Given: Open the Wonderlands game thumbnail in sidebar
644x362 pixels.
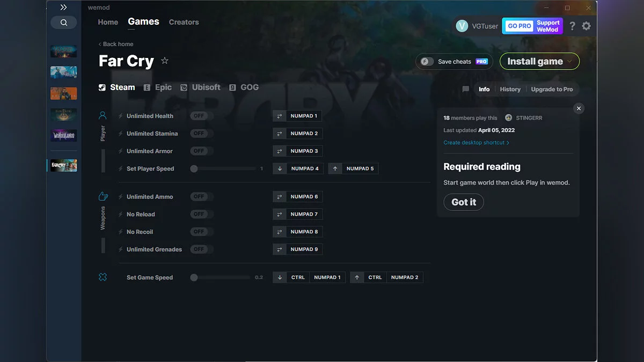Looking at the screenshot, I should (x=64, y=135).
